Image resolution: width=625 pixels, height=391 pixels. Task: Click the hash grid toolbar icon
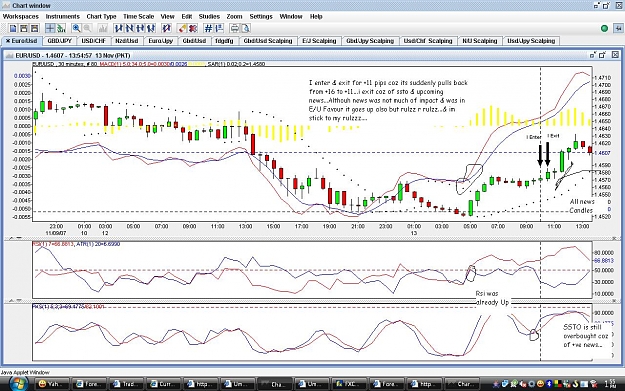208,28
